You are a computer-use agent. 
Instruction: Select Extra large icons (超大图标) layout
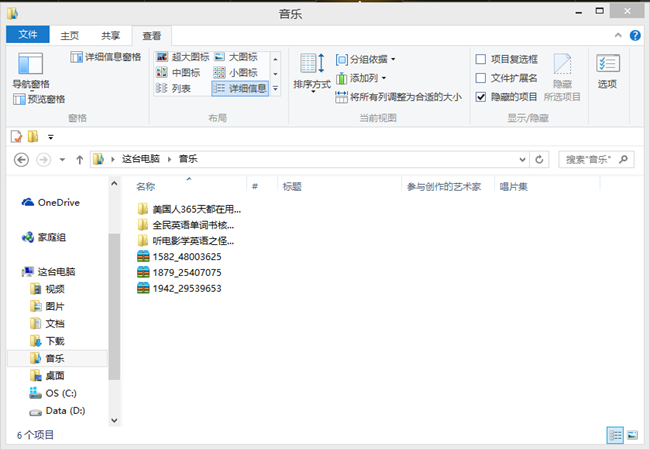[x=182, y=57]
